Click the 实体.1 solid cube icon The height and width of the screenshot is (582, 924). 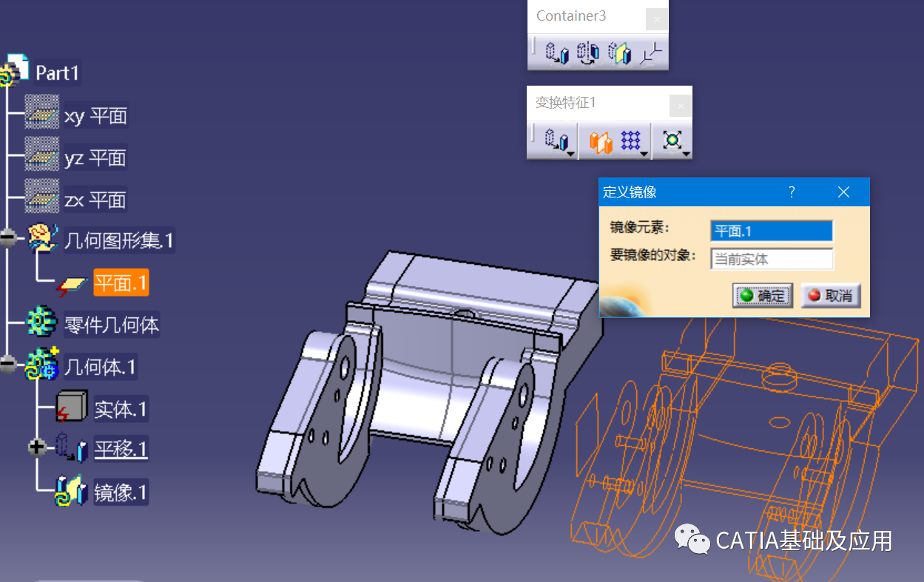[72, 407]
